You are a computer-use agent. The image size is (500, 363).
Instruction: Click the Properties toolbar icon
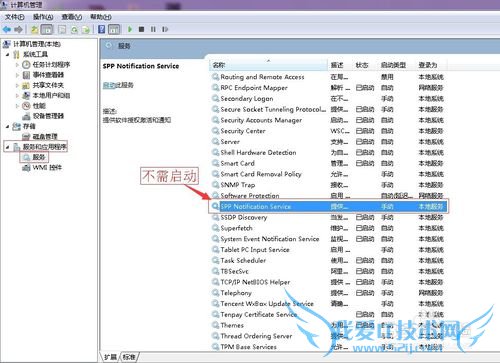pos(62,30)
